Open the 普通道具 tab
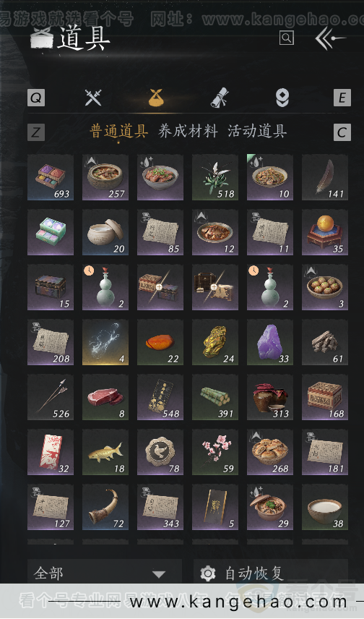Viewport: 364px width, 619px height. 118,131
